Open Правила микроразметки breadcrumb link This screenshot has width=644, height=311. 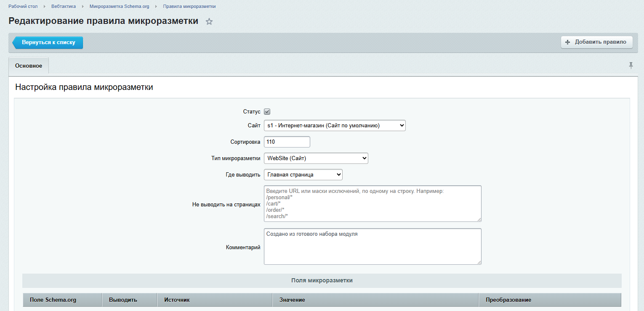[x=189, y=7]
